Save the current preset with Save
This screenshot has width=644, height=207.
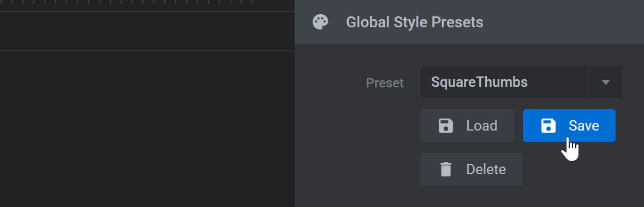coord(569,126)
